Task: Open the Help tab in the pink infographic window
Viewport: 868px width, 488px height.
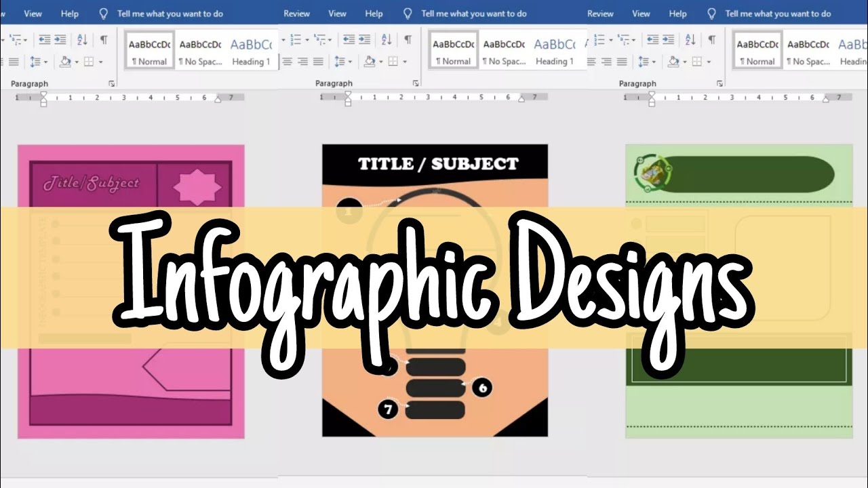Action: [x=69, y=14]
